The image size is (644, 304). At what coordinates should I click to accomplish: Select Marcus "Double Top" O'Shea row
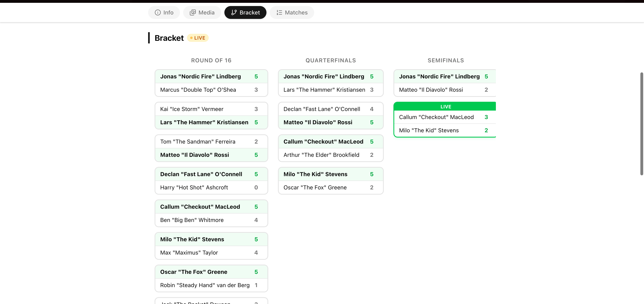click(x=211, y=90)
